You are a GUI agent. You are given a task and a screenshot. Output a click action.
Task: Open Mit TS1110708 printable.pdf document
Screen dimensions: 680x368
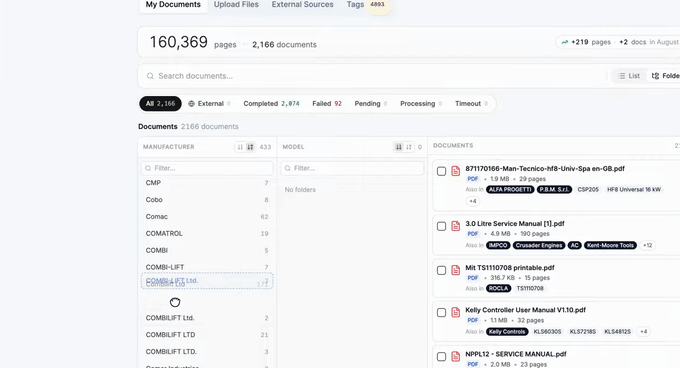pyautogui.click(x=510, y=268)
